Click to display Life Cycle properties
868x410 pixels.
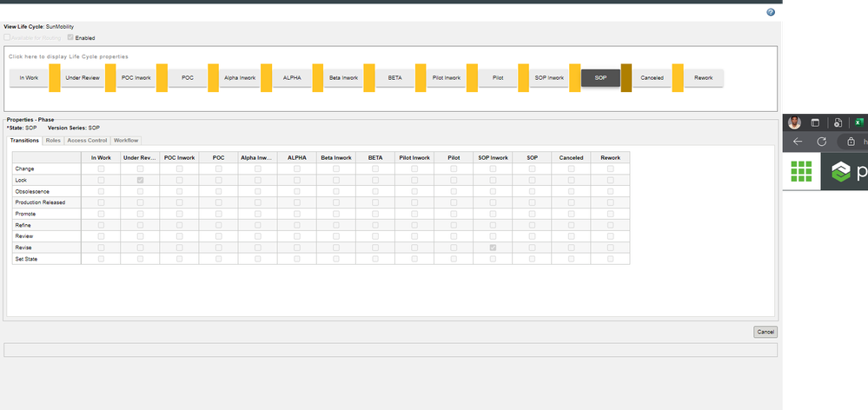[x=68, y=56]
